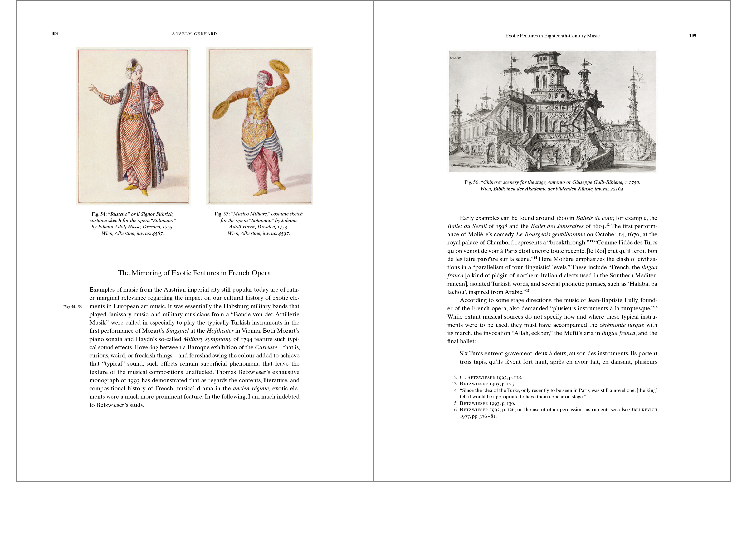Click footnote 15 Betzwieser p. 130

[487, 403]
